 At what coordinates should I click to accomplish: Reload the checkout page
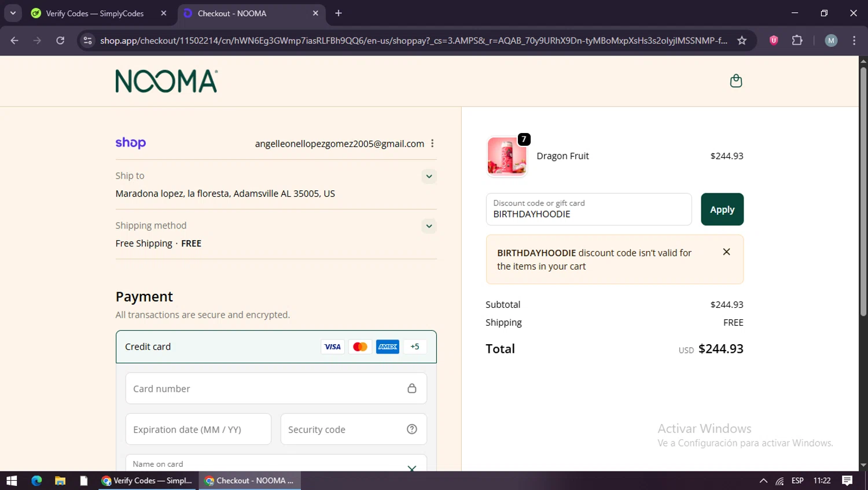pos(60,40)
